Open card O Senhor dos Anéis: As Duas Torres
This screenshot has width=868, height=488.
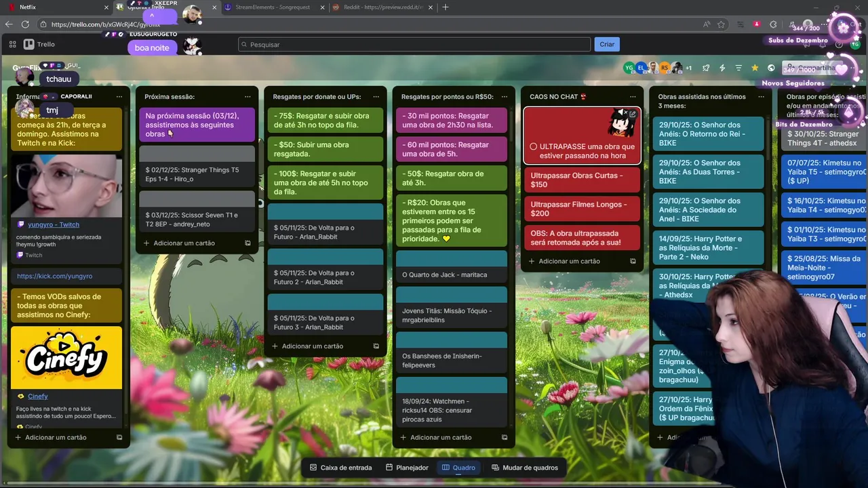pos(708,171)
